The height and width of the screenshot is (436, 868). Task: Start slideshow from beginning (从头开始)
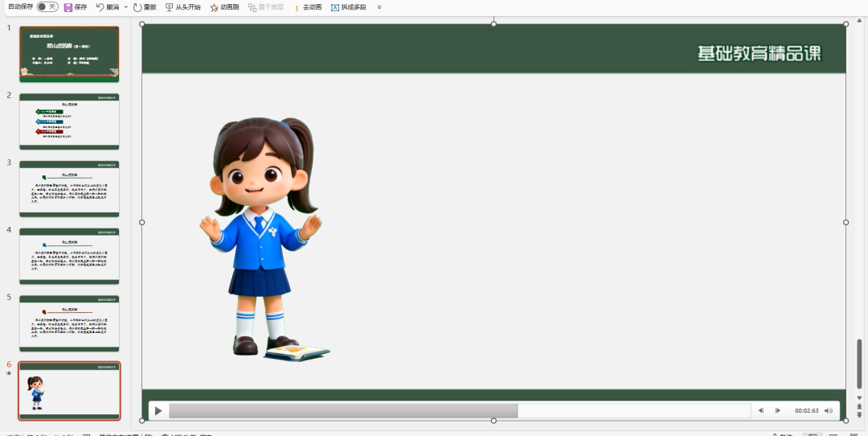(x=170, y=7)
